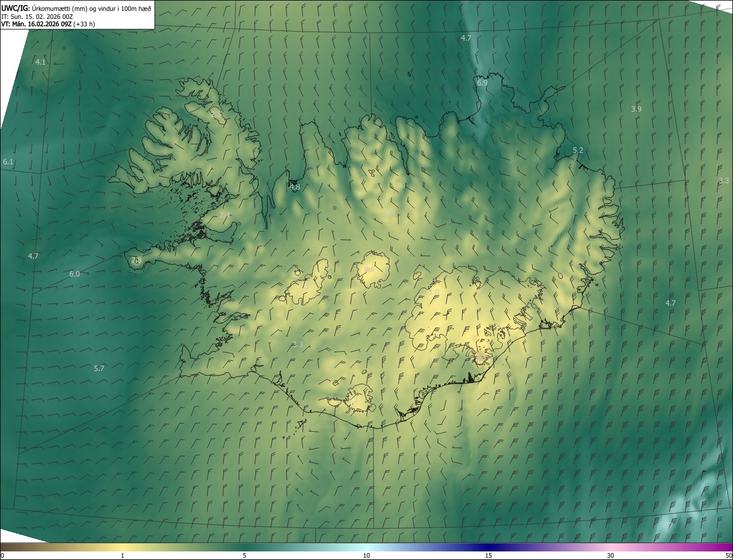The image size is (733, 560).
Task: Click the init time line 'IT: Sun. 15. 02. 2026 00Z'
Action: click(x=37, y=17)
